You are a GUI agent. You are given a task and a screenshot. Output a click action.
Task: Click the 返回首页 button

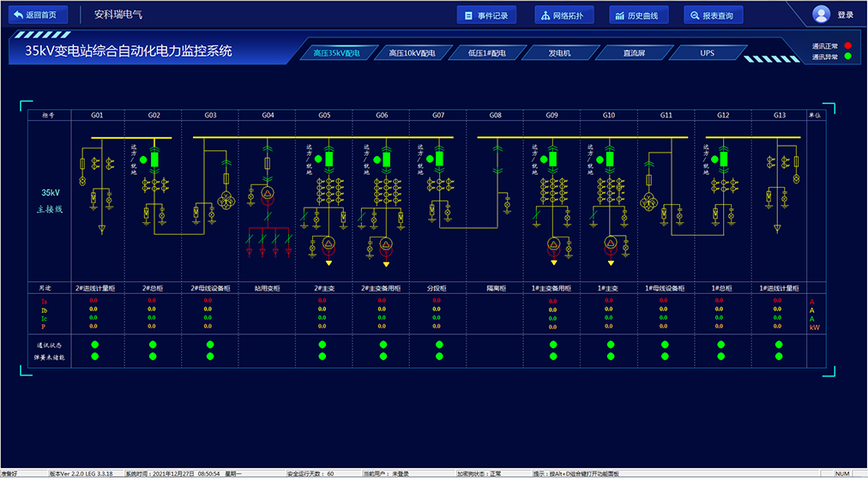pos(34,15)
